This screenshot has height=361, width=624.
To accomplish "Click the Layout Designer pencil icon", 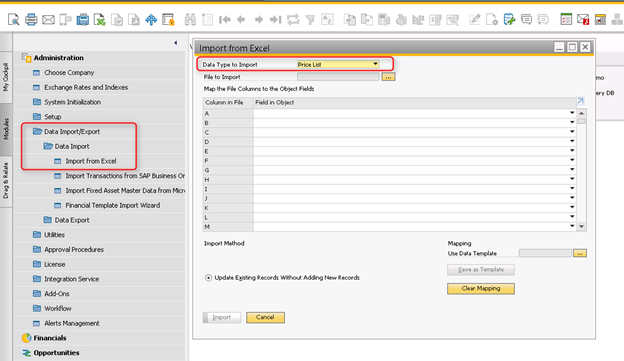I will tap(474, 19).
